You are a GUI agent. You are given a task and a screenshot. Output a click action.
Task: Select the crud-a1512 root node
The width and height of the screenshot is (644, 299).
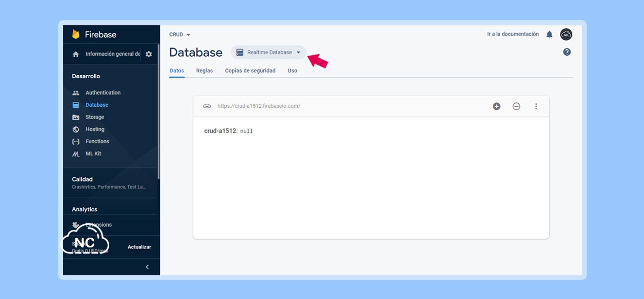219,131
